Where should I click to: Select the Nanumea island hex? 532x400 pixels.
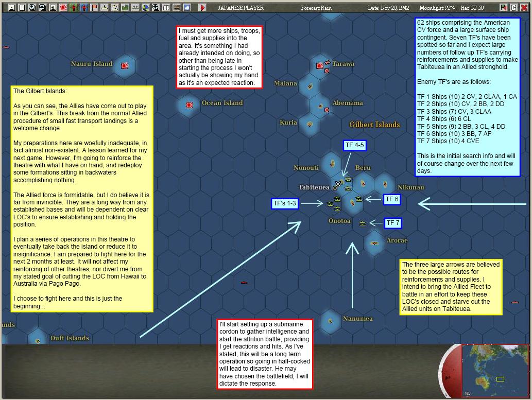331,321
